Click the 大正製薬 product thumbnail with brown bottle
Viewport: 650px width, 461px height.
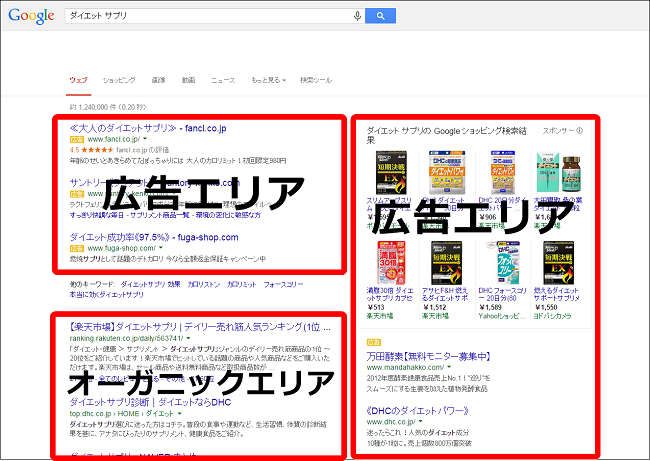558,173
